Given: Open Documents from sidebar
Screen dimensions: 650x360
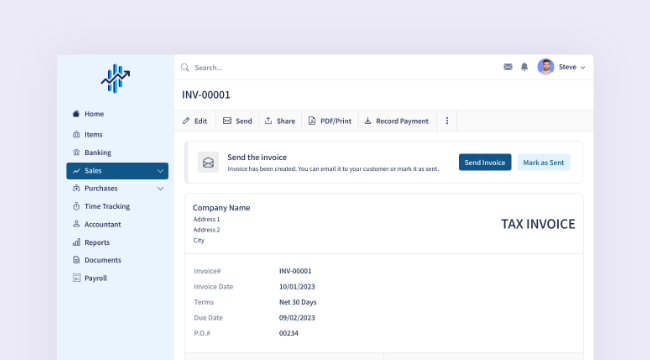Looking at the screenshot, I should pyautogui.click(x=103, y=260).
